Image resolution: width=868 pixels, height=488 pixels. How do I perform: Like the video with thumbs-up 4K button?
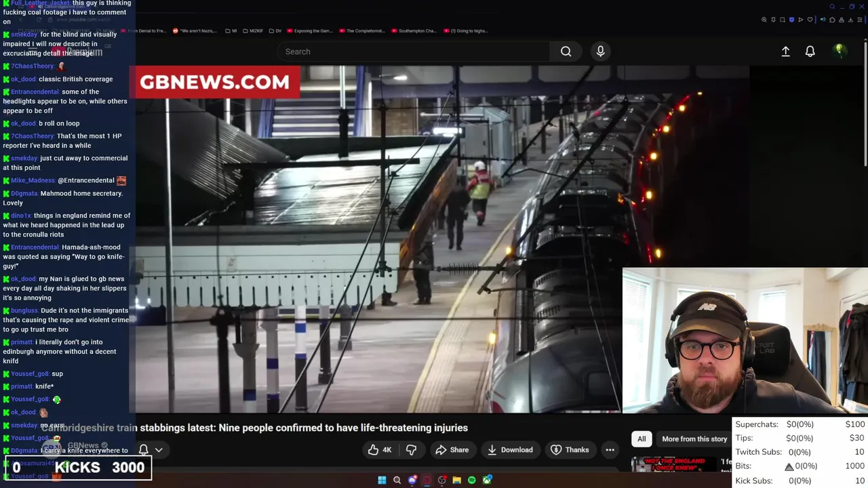click(x=380, y=450)
